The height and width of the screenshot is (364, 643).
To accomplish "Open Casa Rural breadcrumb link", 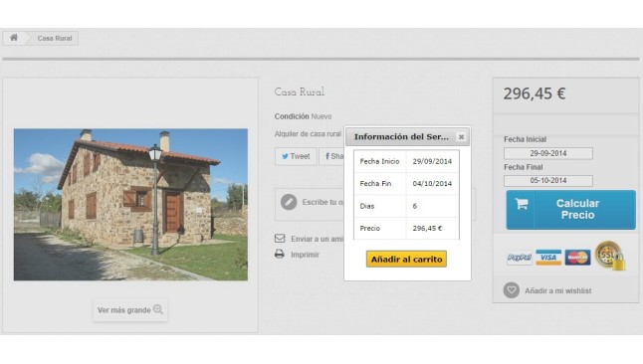I will click(55, 38).
